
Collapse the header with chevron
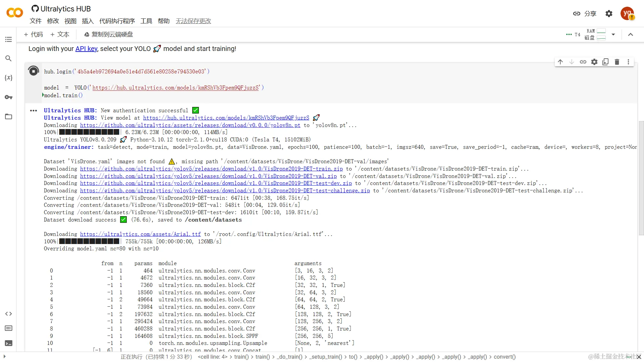click(x=631, y=35)
